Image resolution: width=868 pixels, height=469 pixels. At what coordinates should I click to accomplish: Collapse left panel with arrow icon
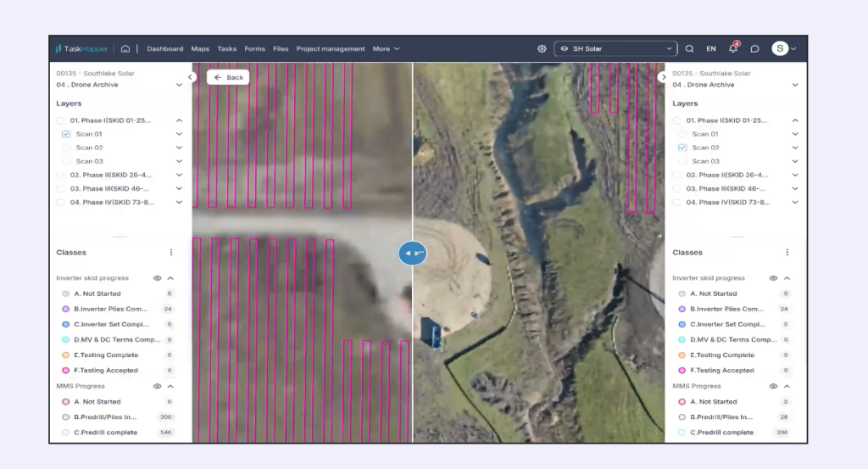pos(192,77)
